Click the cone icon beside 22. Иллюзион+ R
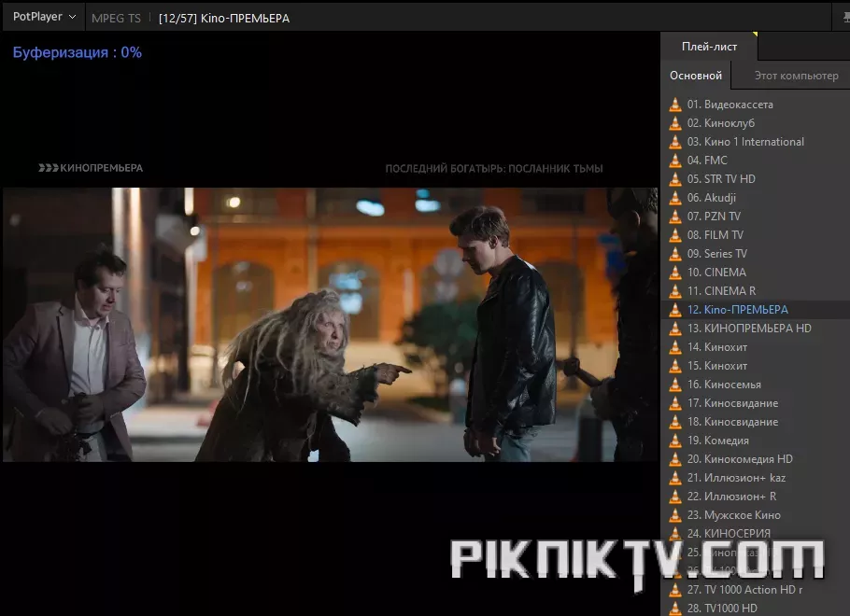Image resolution: width=850 pixels, height=616 pixels. coord(675,497)
